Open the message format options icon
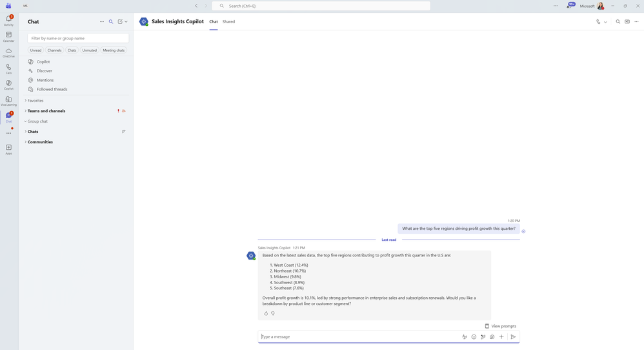Image resolution: width=644 pixels, height=350 pixels. 465,337
